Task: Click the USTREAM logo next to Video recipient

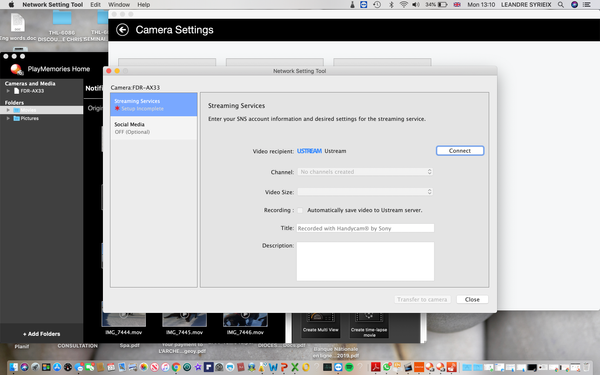Action: [309, 151]
